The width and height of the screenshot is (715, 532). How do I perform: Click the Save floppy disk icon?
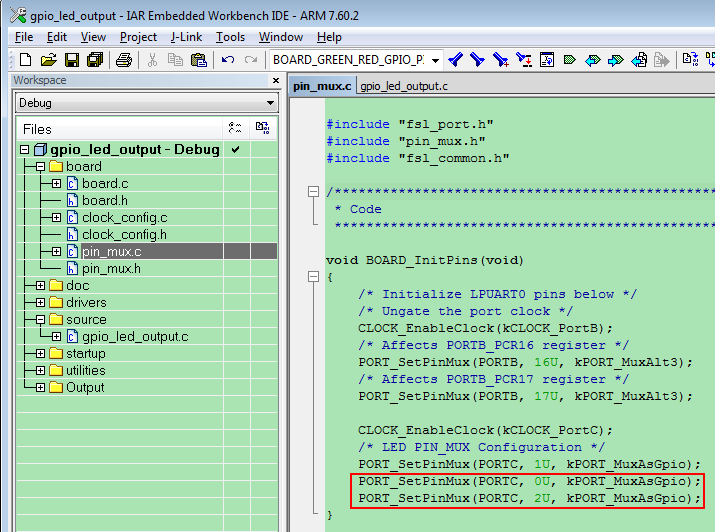[72, 60]
